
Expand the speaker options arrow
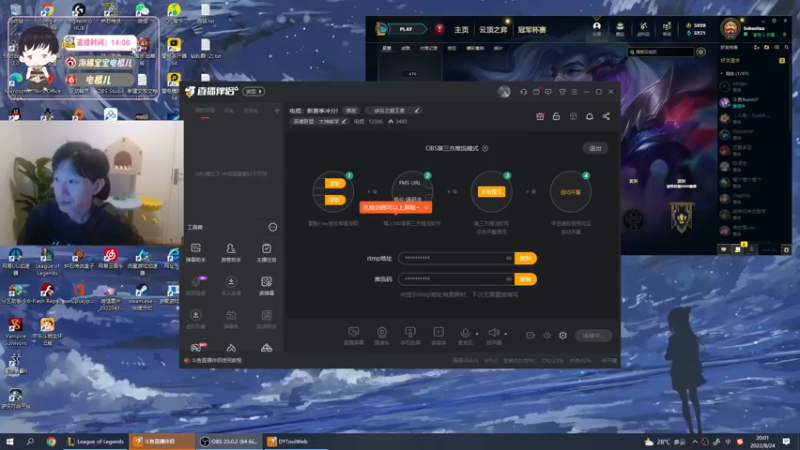(506, 334)
